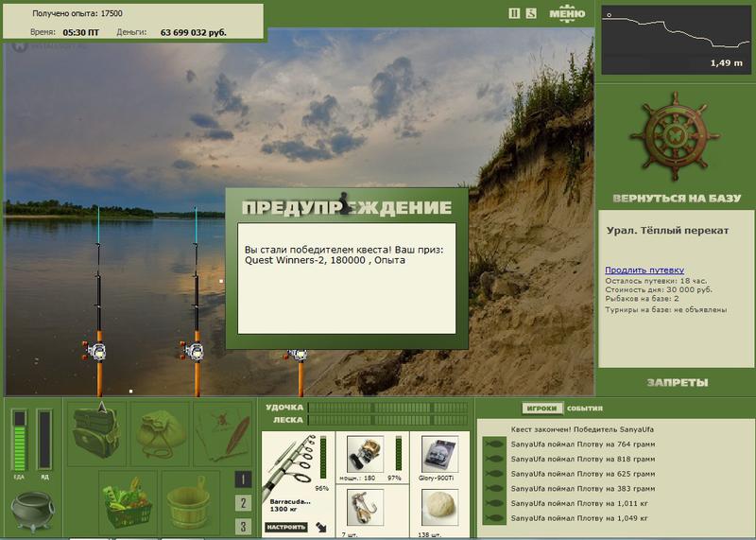Open the food basket icon

coord(128,502)
